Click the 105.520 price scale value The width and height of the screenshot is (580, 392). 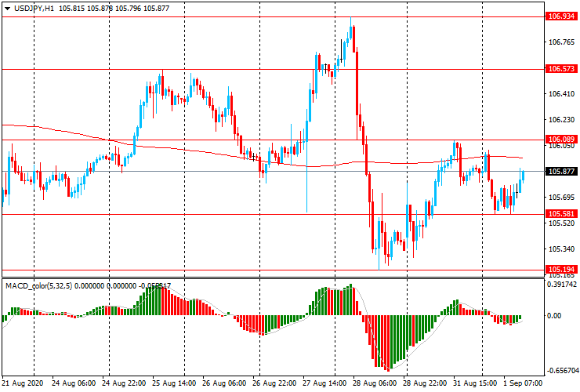click(x=561, y=223)
